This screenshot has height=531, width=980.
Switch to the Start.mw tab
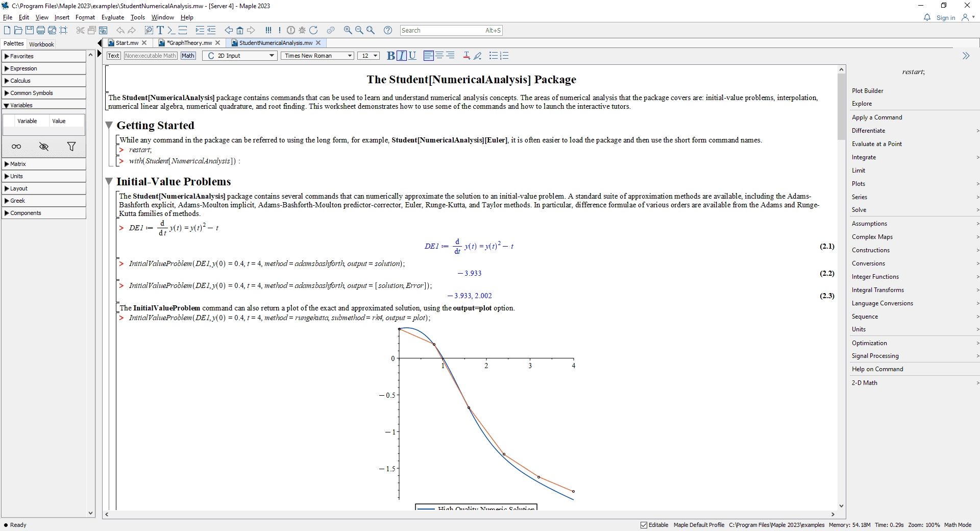(x=127, y=43)
